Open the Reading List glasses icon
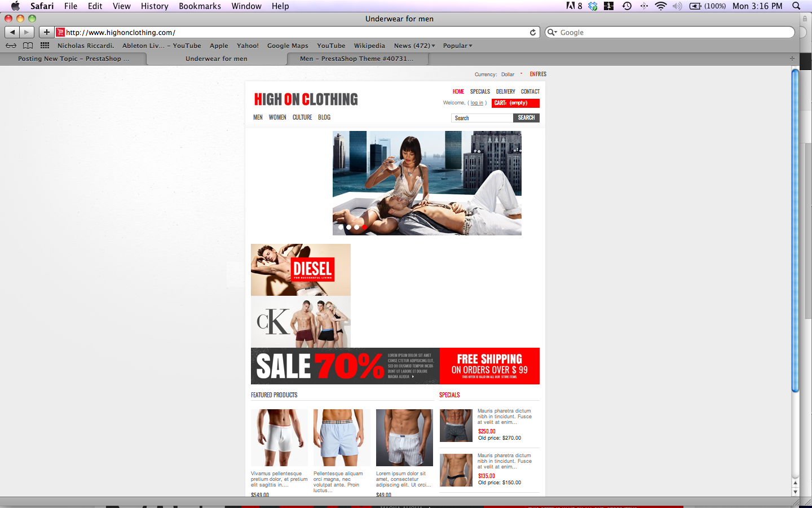This screenshot has width=812, height=508. pyautogui.click(x=11, y=46)
